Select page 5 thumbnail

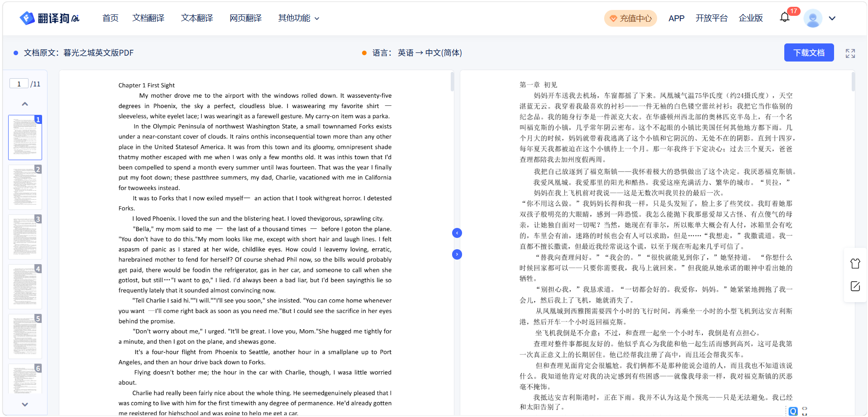pos(25,336)
